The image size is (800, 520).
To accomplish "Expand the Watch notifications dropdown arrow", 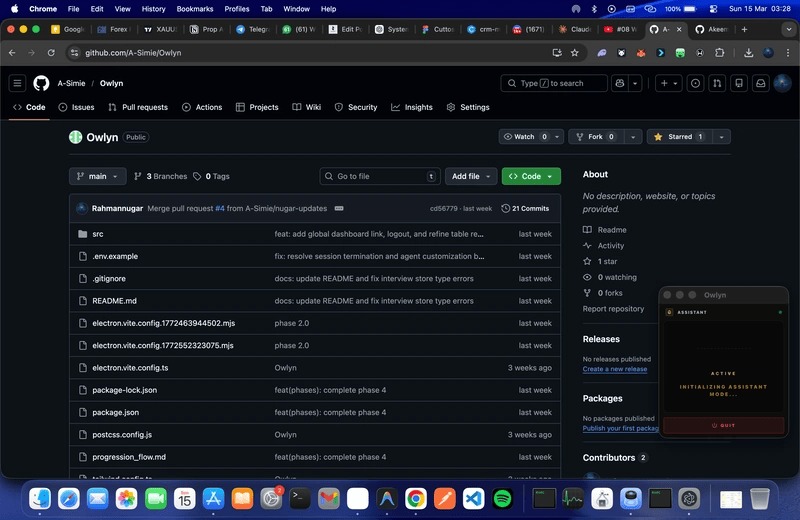I will 557,137.
